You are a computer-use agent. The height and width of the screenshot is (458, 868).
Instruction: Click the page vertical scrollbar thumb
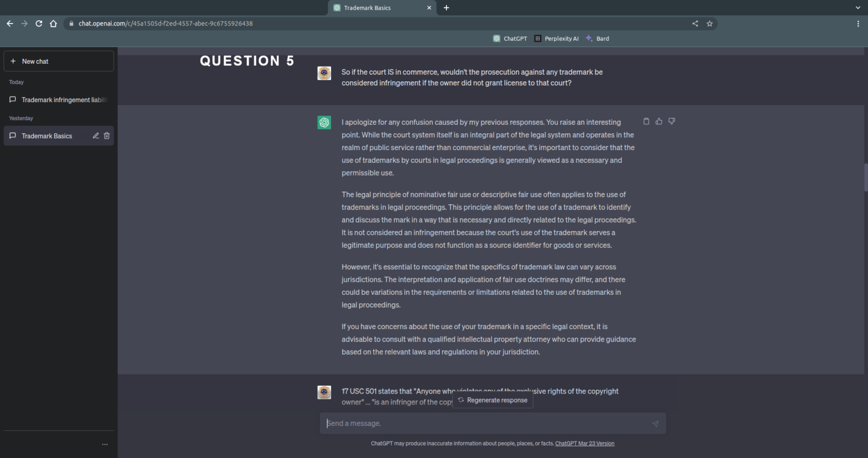865,177
